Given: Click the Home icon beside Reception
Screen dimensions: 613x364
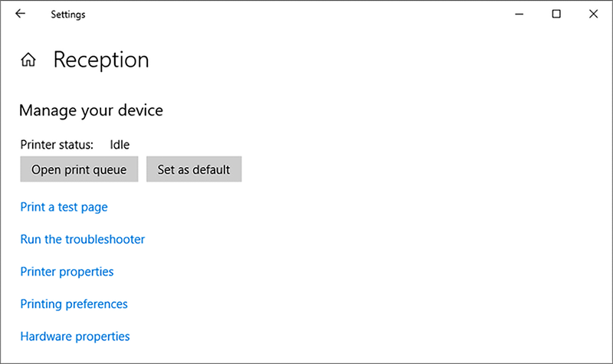Looking at the screenshot, I should coord(29,60).
